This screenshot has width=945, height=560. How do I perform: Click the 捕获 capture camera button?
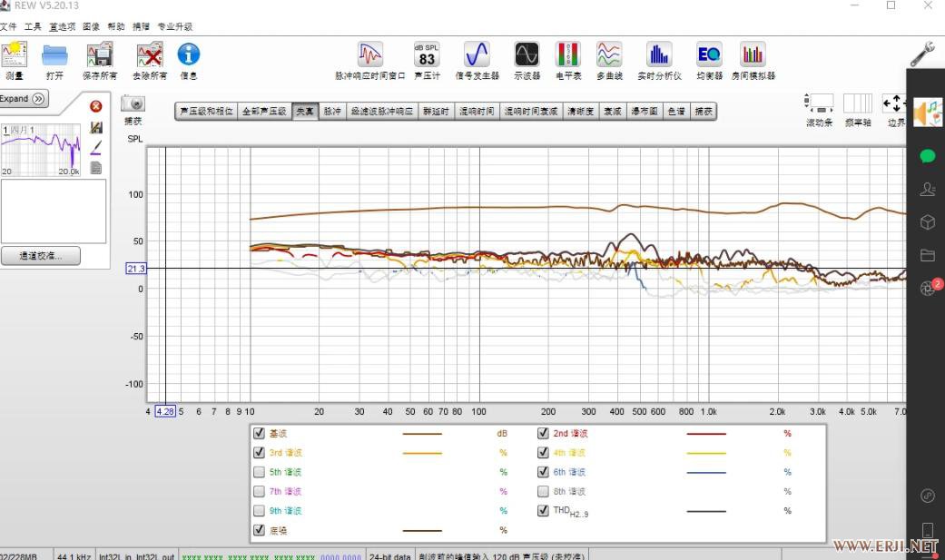[133, 105]
